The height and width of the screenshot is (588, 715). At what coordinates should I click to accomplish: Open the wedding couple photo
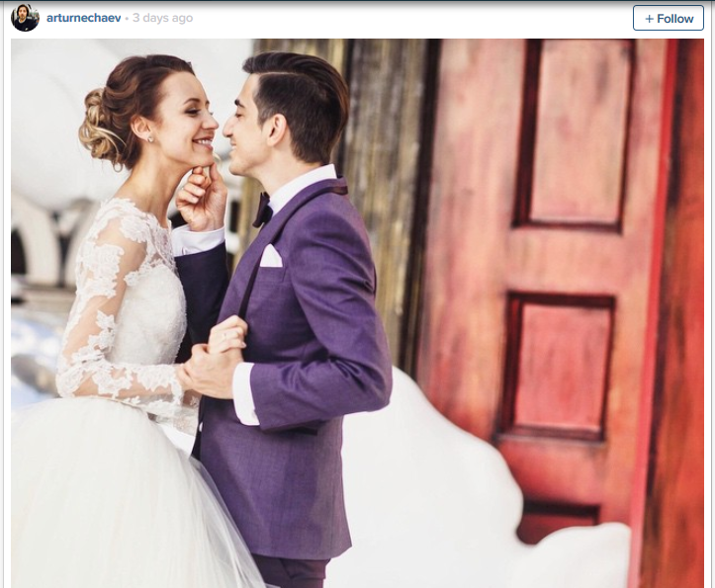tap(357, 313)
